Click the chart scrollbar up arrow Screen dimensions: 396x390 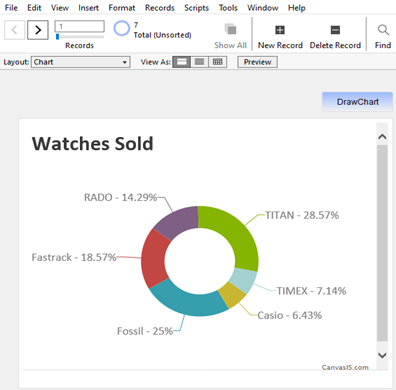click(x=382, y=137)
